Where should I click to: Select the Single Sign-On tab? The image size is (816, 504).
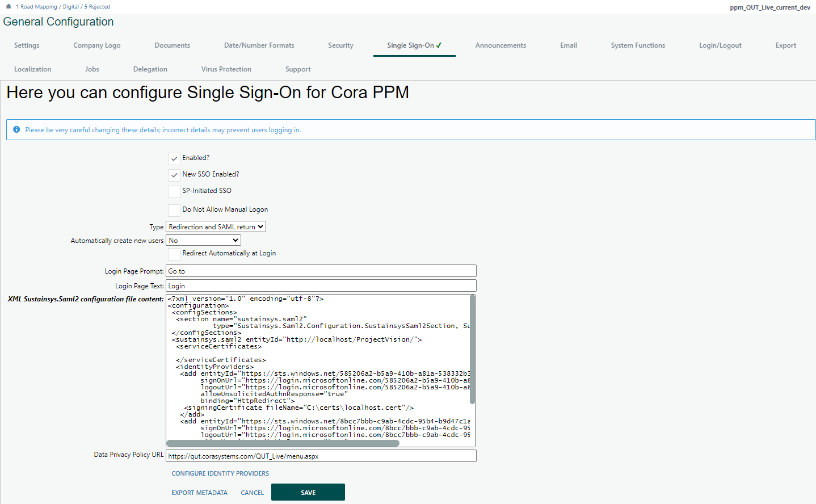414,45
